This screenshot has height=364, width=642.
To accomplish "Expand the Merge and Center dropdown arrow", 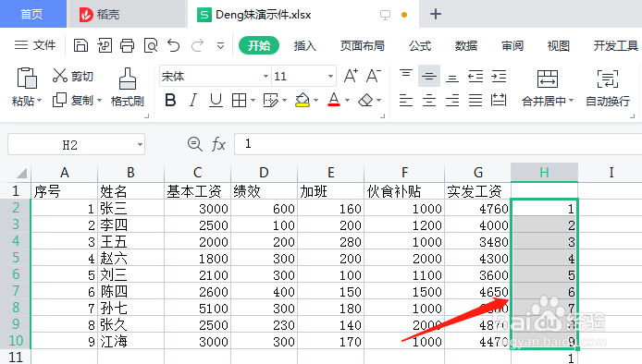I will (x=571, y=100).
